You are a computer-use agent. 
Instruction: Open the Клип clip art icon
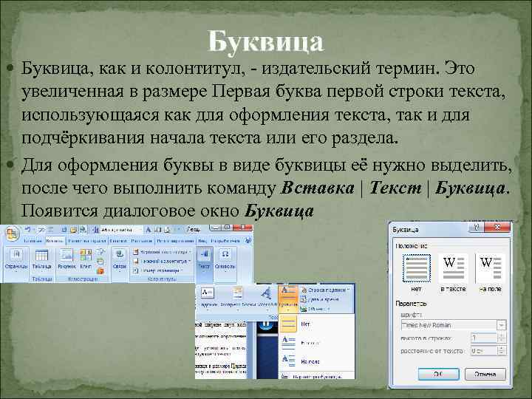coord(86,255)
